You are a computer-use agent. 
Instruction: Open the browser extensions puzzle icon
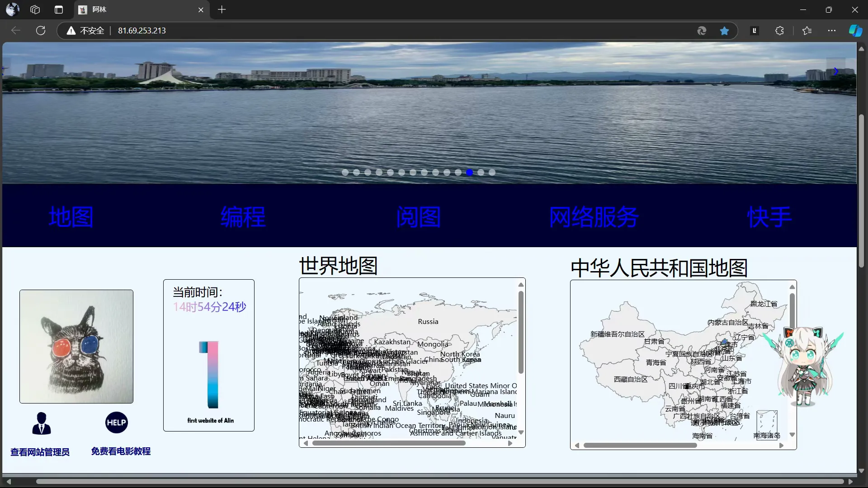(x=779, y=31)
